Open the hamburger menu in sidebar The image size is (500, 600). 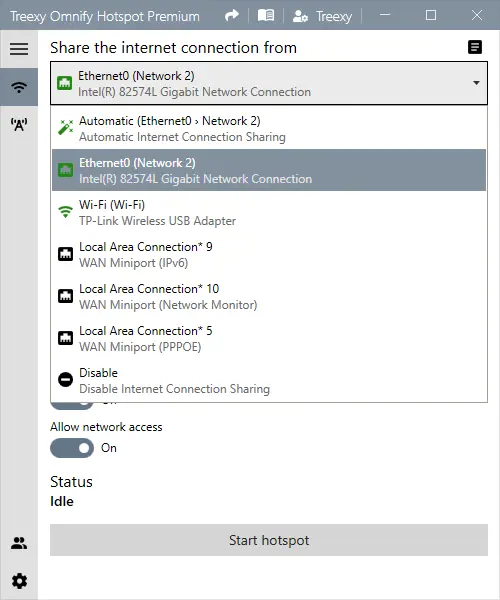[x=19, y=49]
